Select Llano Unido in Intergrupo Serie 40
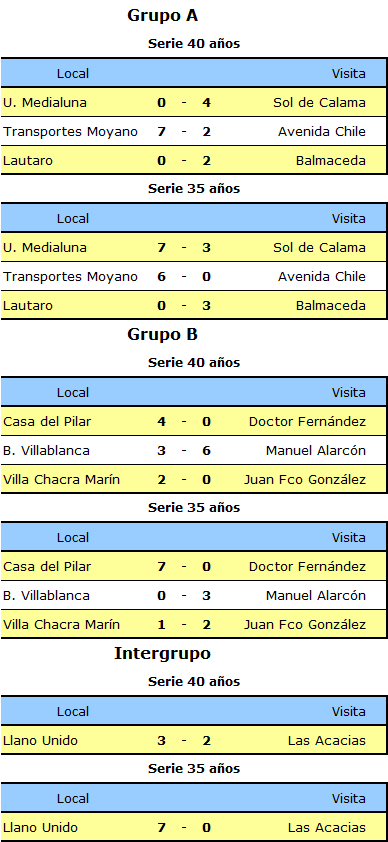Screen dimensions: 388x842 40,741
